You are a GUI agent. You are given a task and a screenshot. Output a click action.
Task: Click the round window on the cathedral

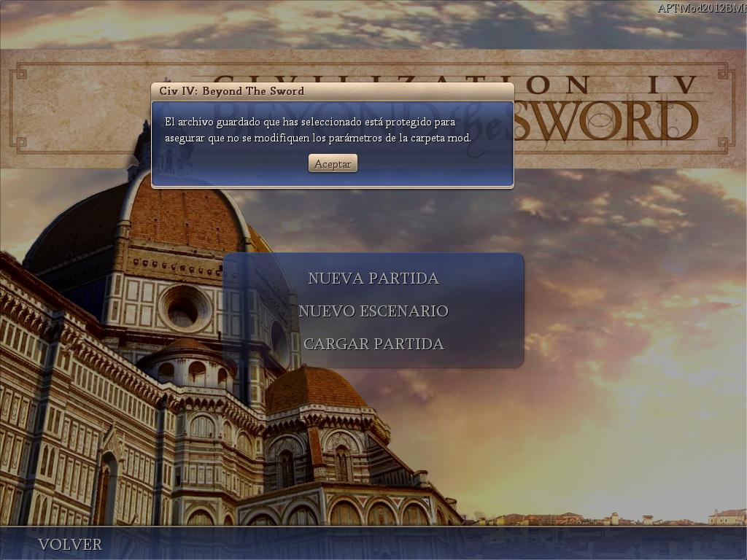(184, 308)
